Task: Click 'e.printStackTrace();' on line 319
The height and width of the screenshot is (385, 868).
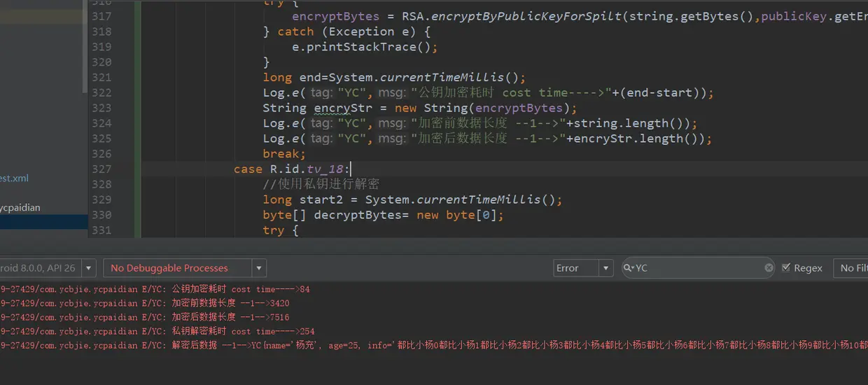Action: pos(365,47)
